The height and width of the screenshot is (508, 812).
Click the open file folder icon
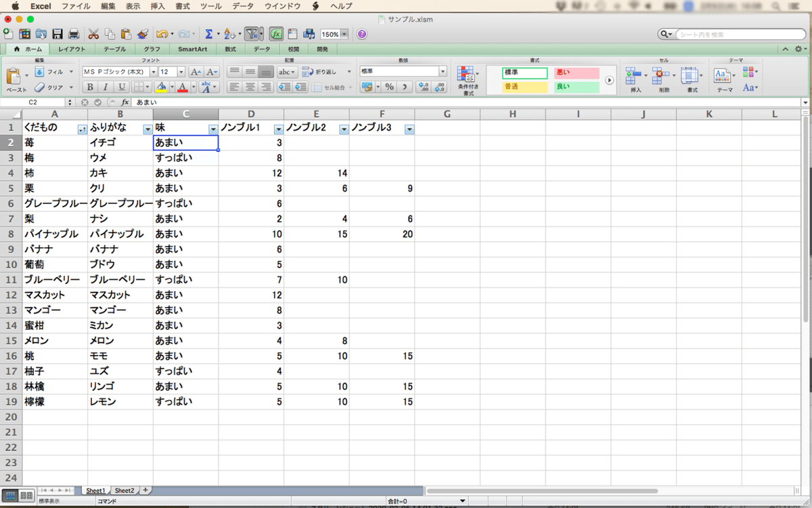click(x=41, y=33)
